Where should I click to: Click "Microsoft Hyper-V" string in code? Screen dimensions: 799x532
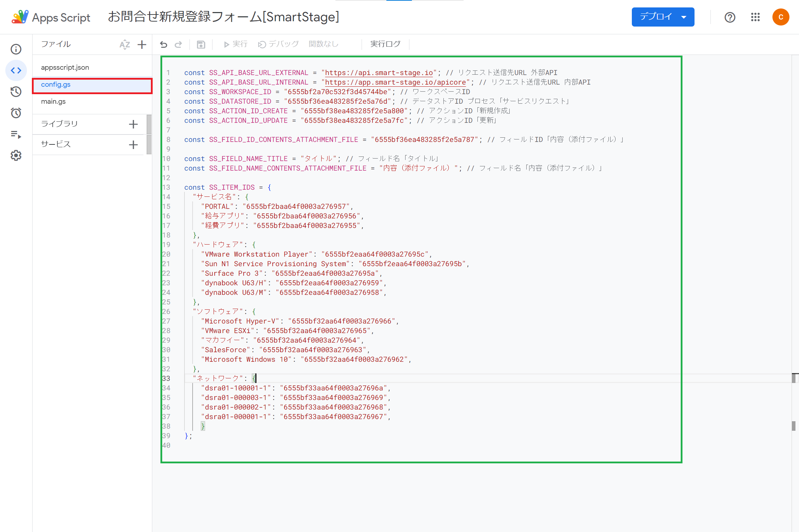point(240,321)
